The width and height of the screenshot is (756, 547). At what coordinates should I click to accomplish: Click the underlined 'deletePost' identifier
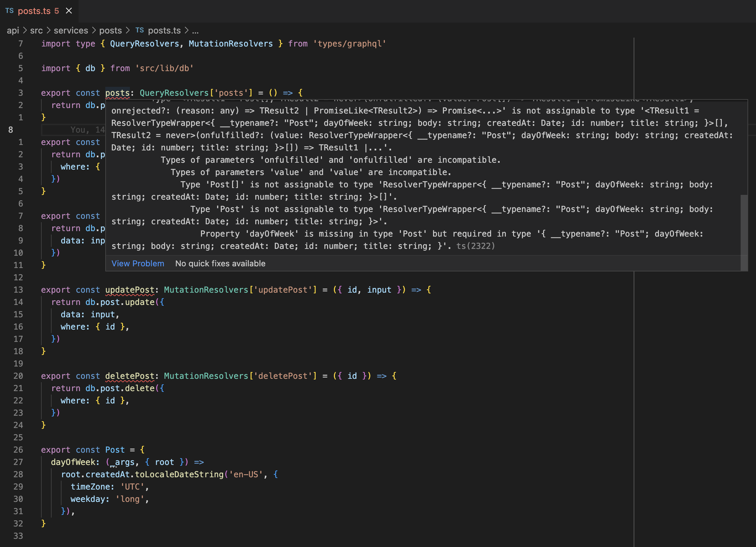coord(130,376)
